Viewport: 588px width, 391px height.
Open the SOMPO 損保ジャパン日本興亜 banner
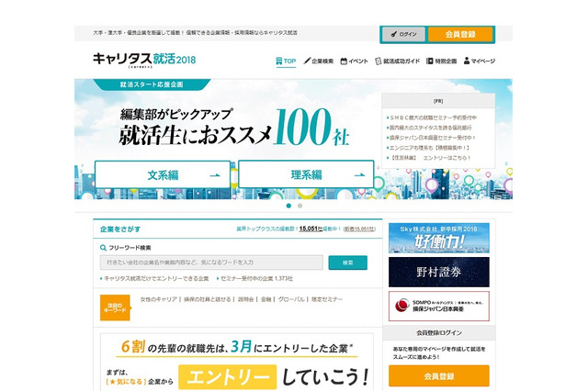pyautogui.click(x=439, y=306)
